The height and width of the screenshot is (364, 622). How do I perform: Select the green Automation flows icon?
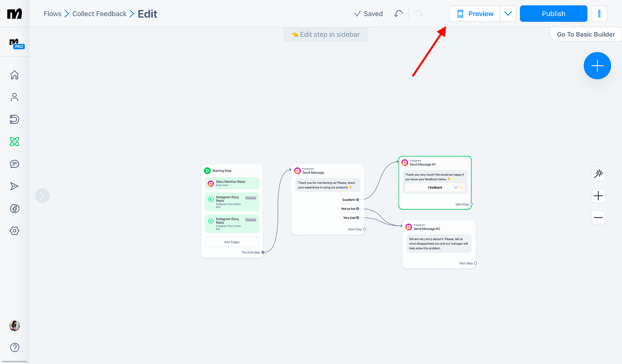click(15, 141)
